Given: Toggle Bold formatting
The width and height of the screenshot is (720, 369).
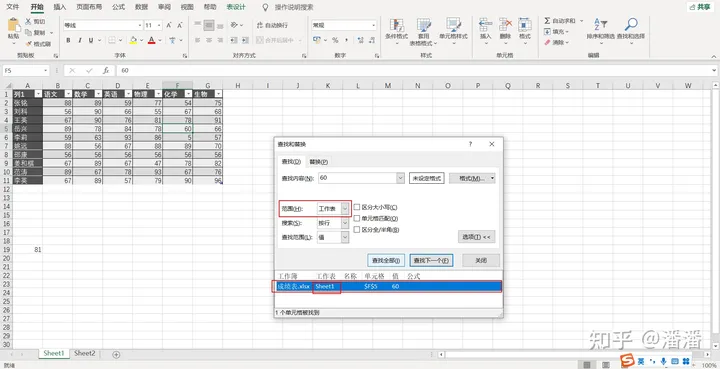Looking at the screenshot, I should click(68, 40).
